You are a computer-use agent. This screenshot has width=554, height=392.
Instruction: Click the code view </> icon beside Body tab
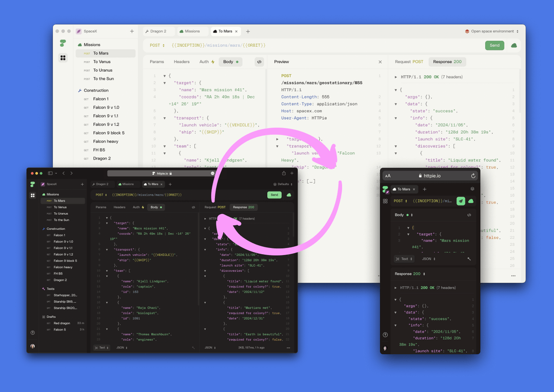click(x=260, y=61)
